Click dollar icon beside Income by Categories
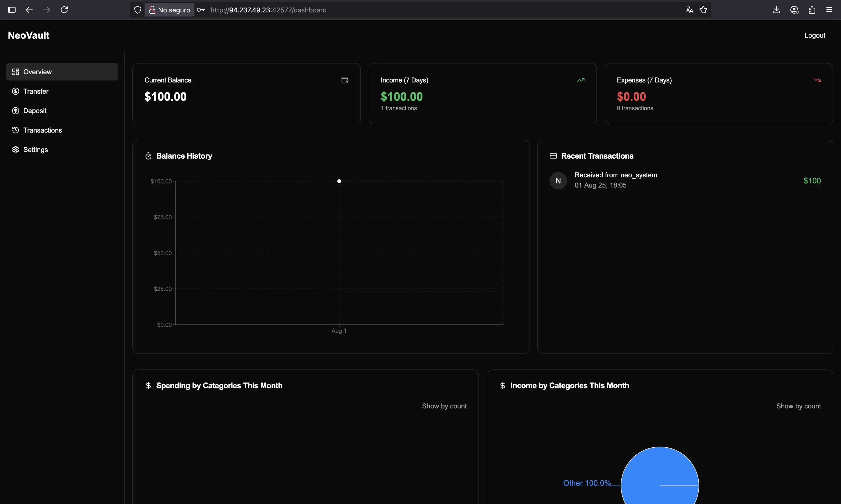Viewport: 841px width, 504px height. pyautogui.click(x=502, y=386)
